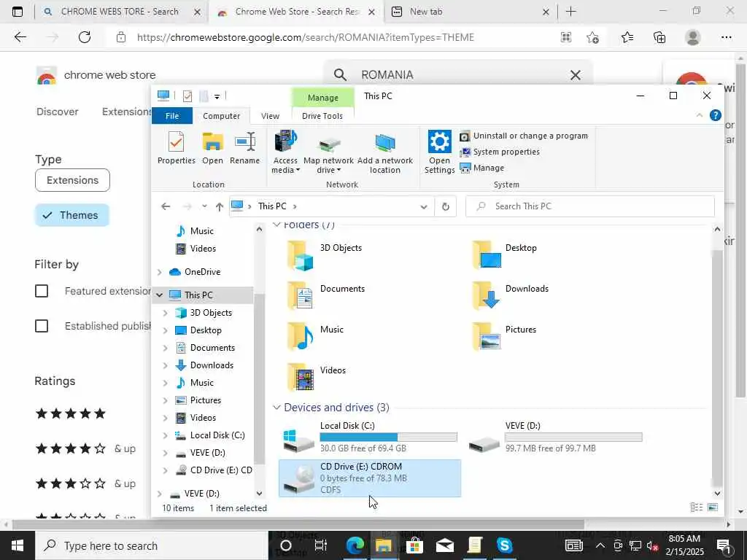Screen dimensions: 747x560
Task: Select CD Drive (E:) CDROM tile
Action: [370, 478]
